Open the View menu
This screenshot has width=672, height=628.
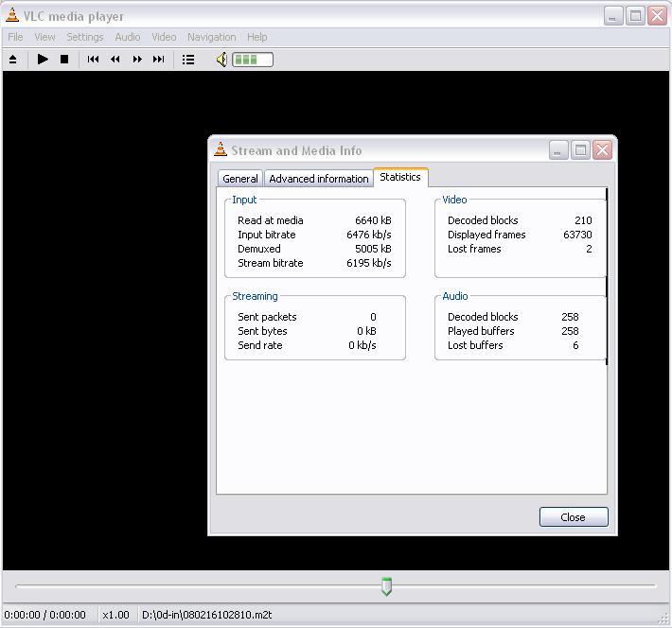[x=44, y=37]
